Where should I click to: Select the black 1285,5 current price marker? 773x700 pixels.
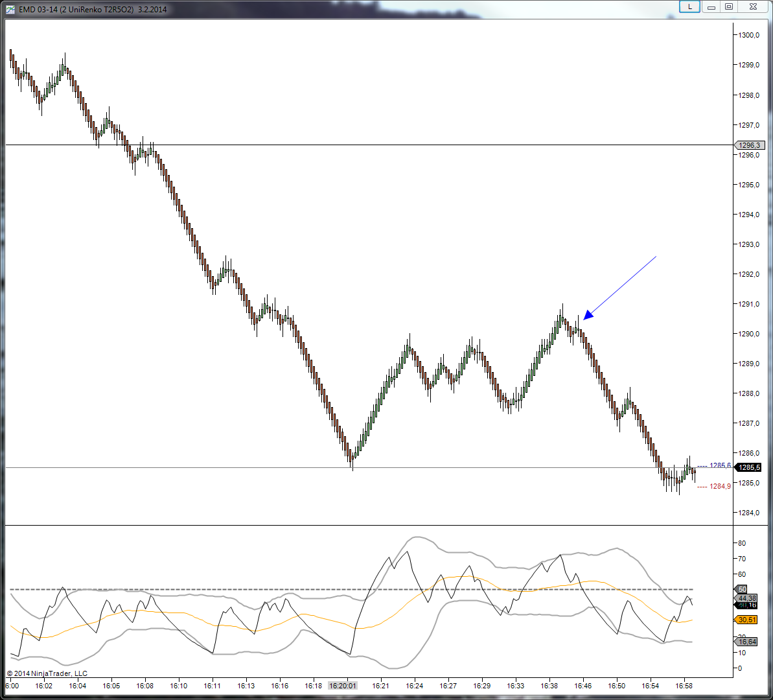[749, 467]
